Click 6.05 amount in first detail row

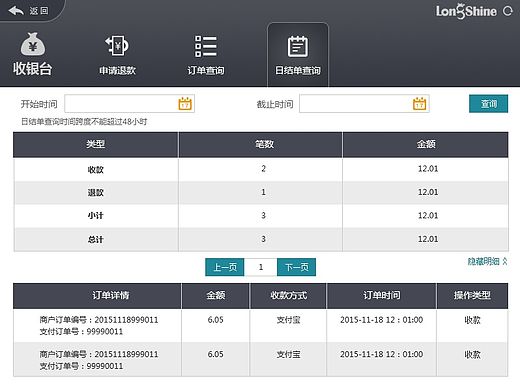pos(215,320)
